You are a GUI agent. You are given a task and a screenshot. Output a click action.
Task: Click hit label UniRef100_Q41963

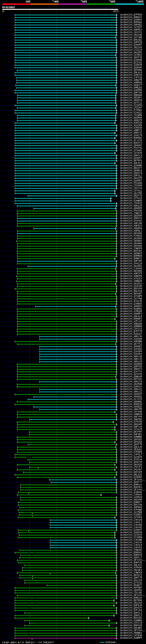[131, 266]
